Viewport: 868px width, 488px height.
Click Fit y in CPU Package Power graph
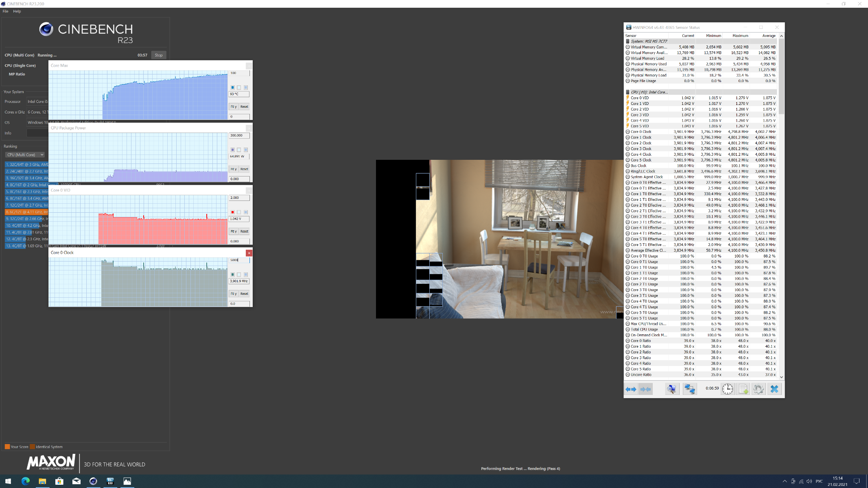point(234,169)
